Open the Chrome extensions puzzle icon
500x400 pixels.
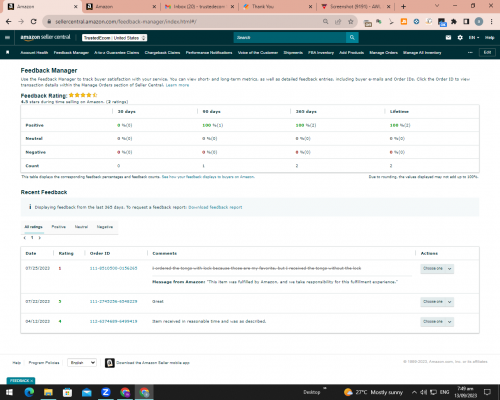(x=454, y=22)
